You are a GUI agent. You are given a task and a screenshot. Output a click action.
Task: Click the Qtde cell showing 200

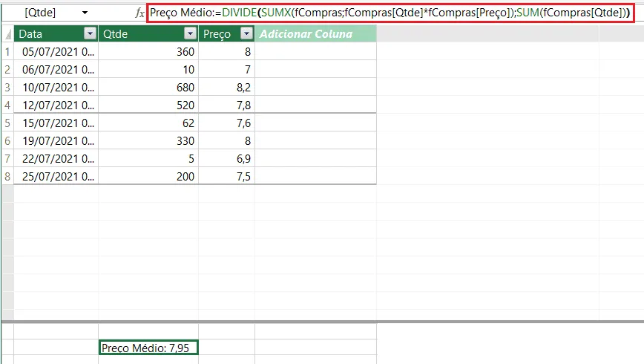pos(148,177)
